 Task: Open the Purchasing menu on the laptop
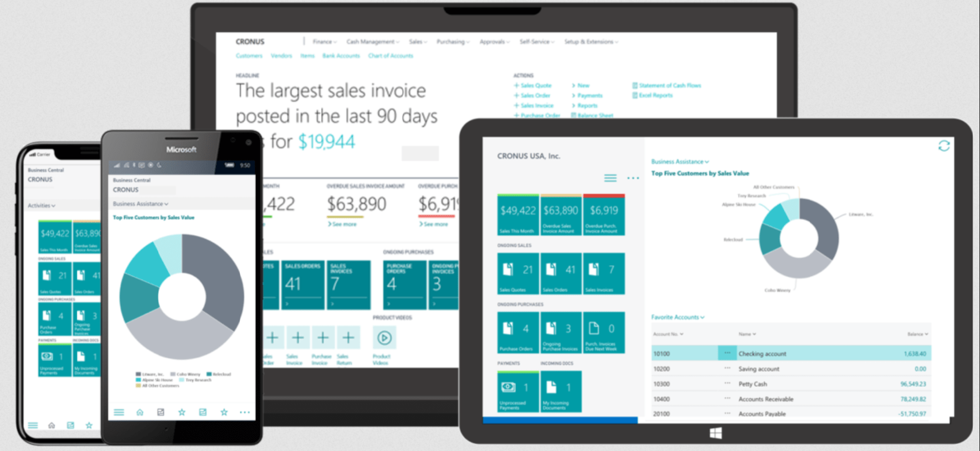pos(453,42)
